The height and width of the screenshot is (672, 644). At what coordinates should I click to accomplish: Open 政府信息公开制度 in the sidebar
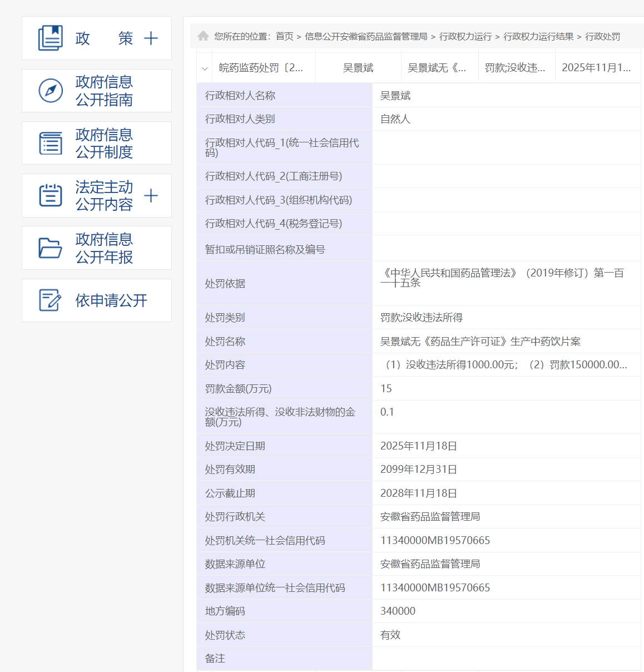97,143
